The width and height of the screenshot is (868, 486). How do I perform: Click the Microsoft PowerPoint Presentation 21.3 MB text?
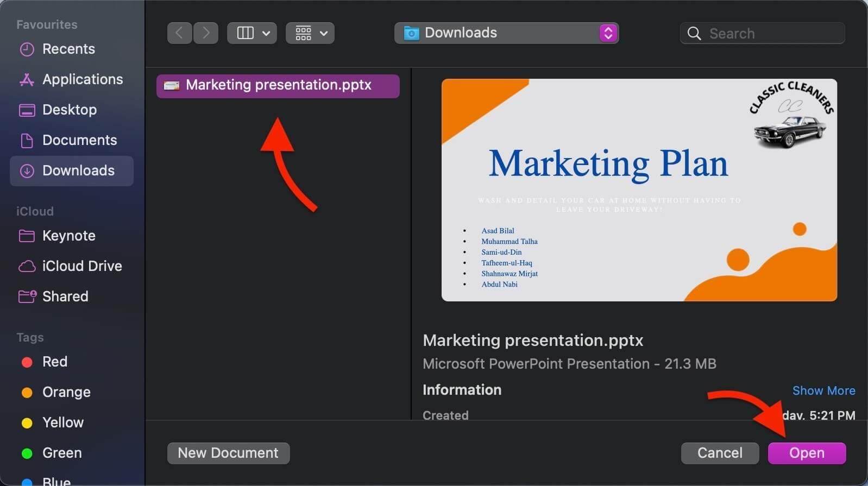tap(569, 364)
